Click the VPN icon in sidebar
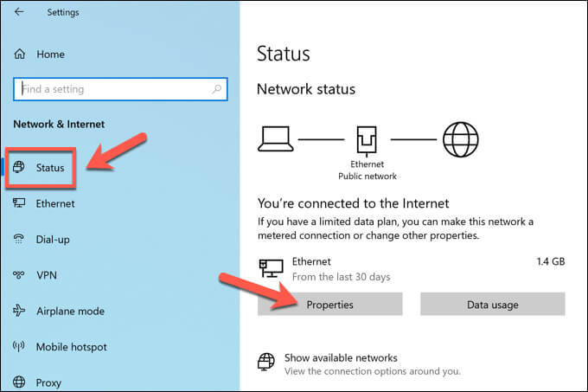 click(19, 275)
